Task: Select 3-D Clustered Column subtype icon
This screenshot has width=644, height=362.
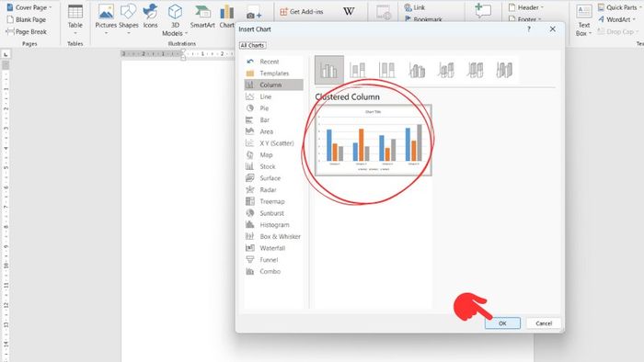Action: 417,70
